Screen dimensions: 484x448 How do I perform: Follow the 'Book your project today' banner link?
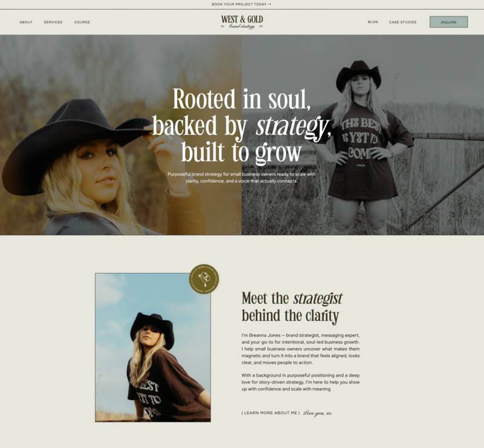click(241, 4)
